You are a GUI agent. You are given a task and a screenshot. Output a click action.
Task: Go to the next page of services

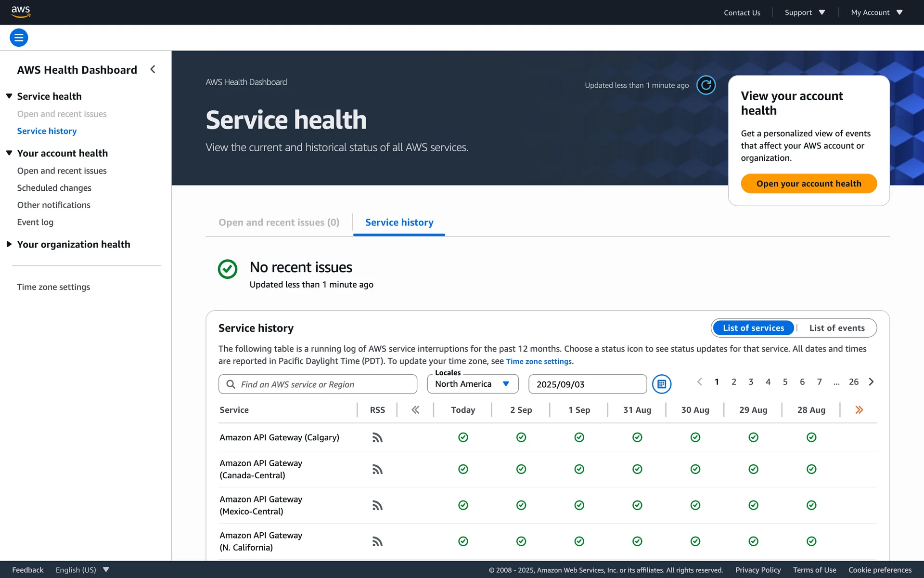(x=871, y=382)
